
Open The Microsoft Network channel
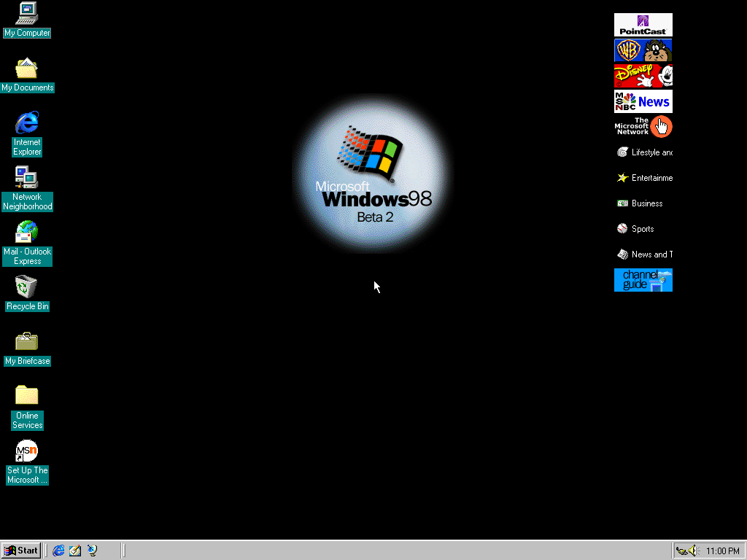tap(643, 127)
